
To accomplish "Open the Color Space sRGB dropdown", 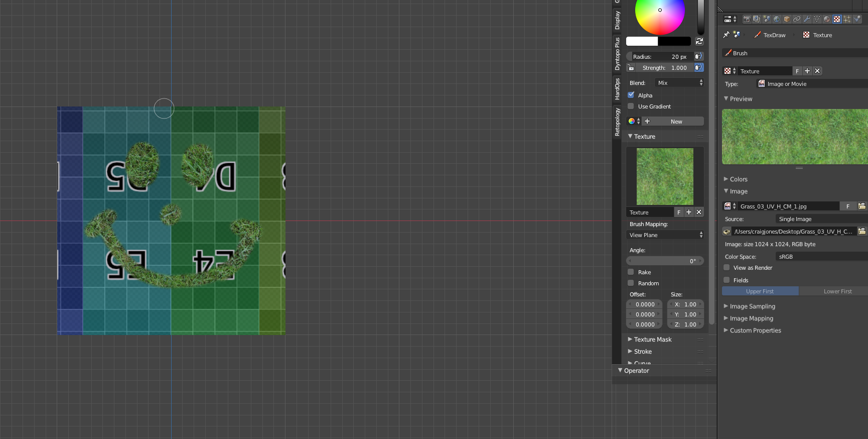I will tap(821, 256).
